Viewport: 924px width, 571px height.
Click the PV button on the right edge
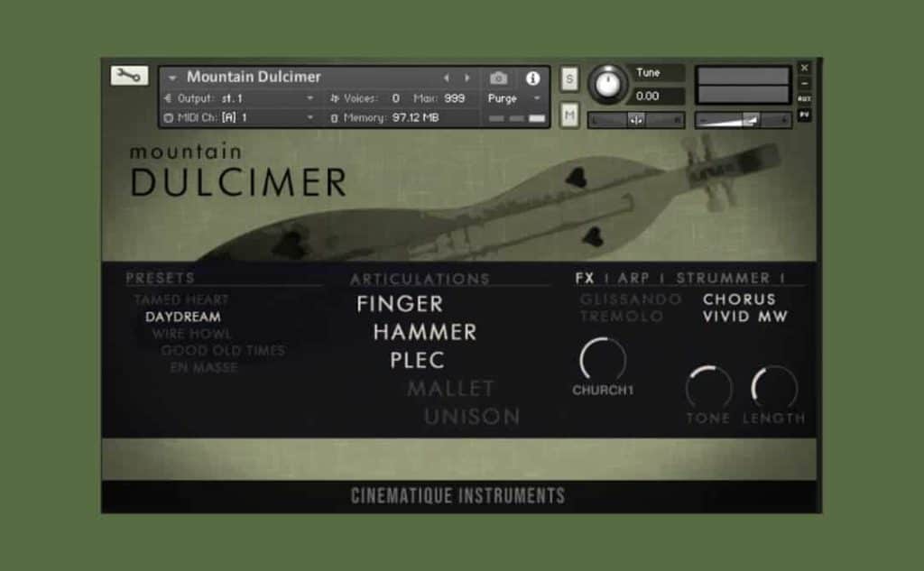(804, 115)
